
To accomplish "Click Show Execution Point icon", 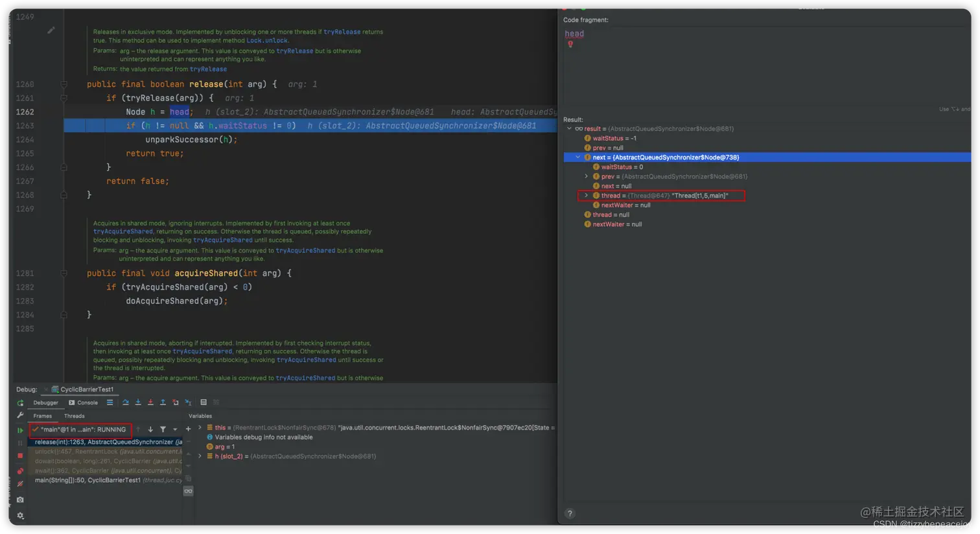I will coord(110,402).
